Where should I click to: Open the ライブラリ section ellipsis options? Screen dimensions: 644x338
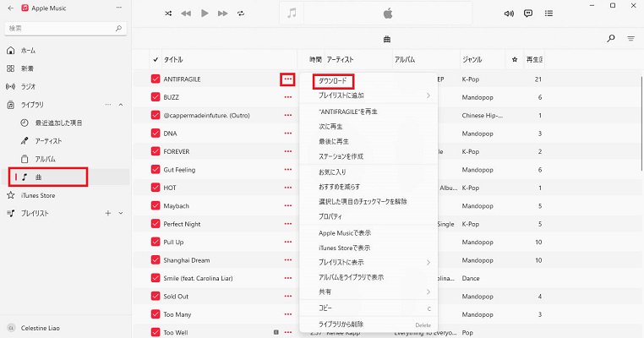point(108,105)
